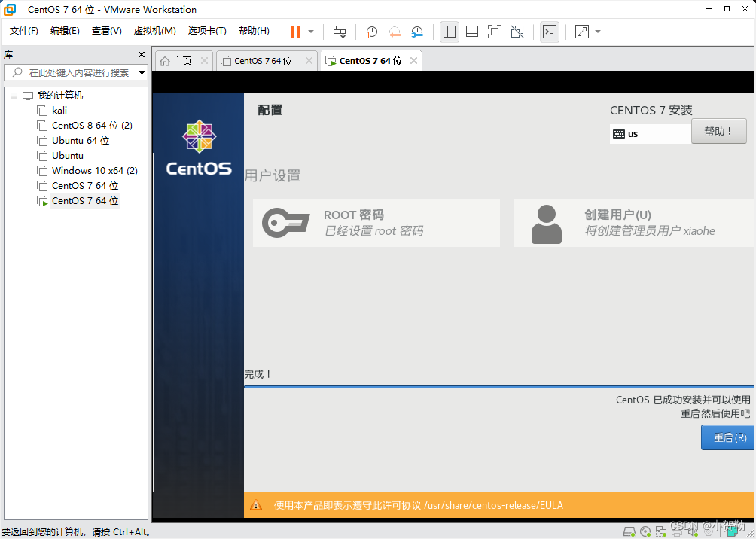Click the 用户设置 section label
Viewport: 756px width, 539px height.
(x=273, y=175)
